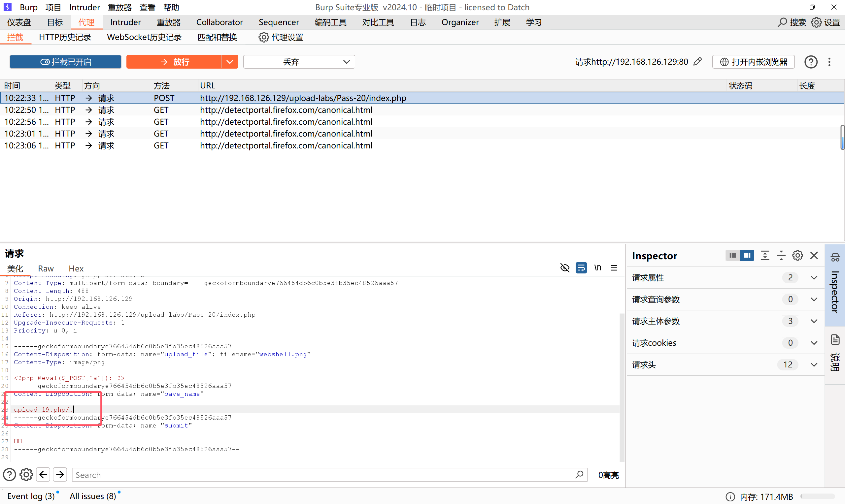The width and height of the screenshot is (845, 504).
Task: Toggle the line wrap button in editor
Action: [x=581, y=268]
